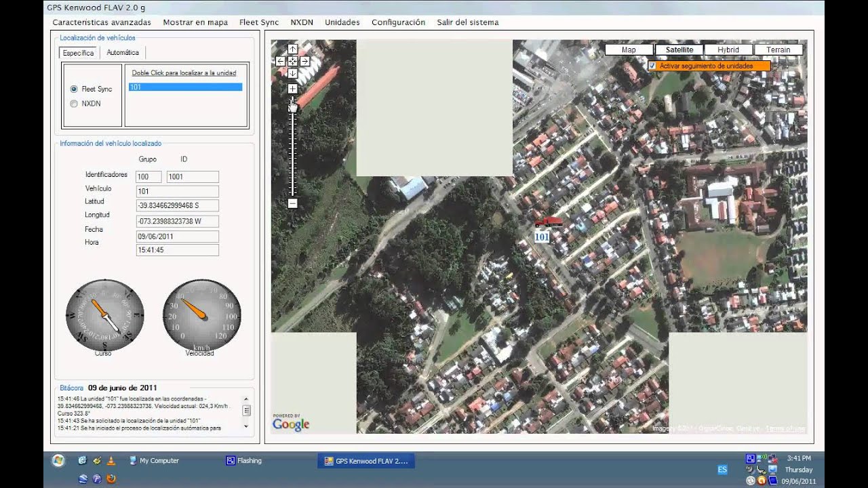Click the map zoom slider handle
868x488 pixels.
coord(292,106)
